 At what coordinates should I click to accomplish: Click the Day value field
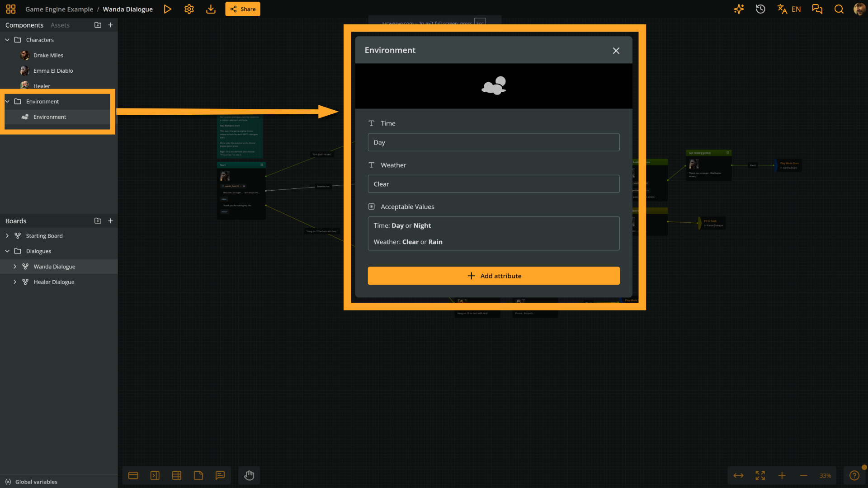coord(494,142)
